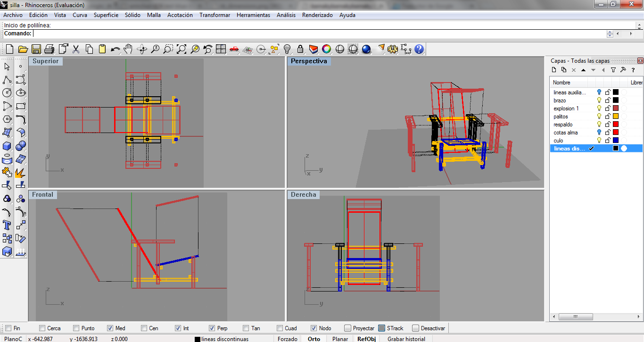
Task: Open a file with the folder icon
Action: [x=23, y=49]
